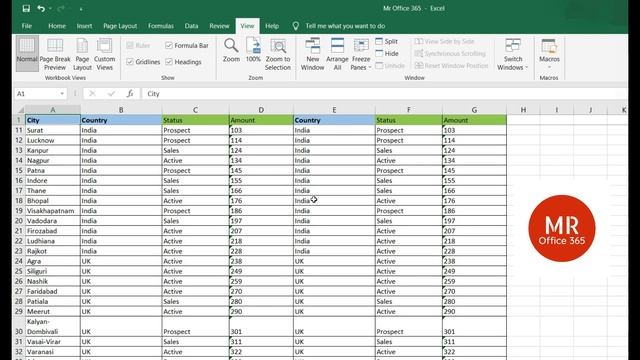
Task: Select row 18 header
Action: (x=19, y=200)
